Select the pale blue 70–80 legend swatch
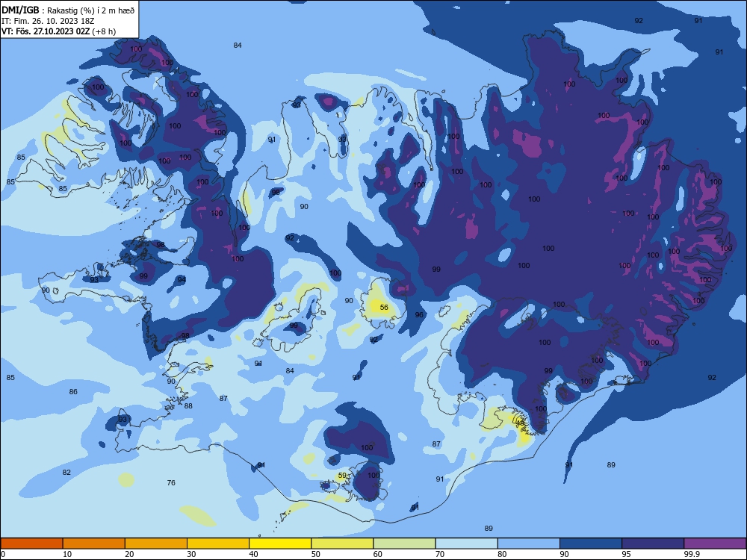747x560 pixels. [466, 544]
